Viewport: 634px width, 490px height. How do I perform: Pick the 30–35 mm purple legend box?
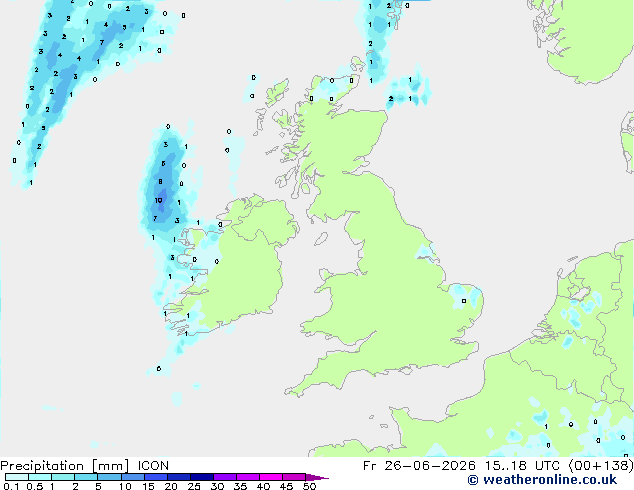225,477
